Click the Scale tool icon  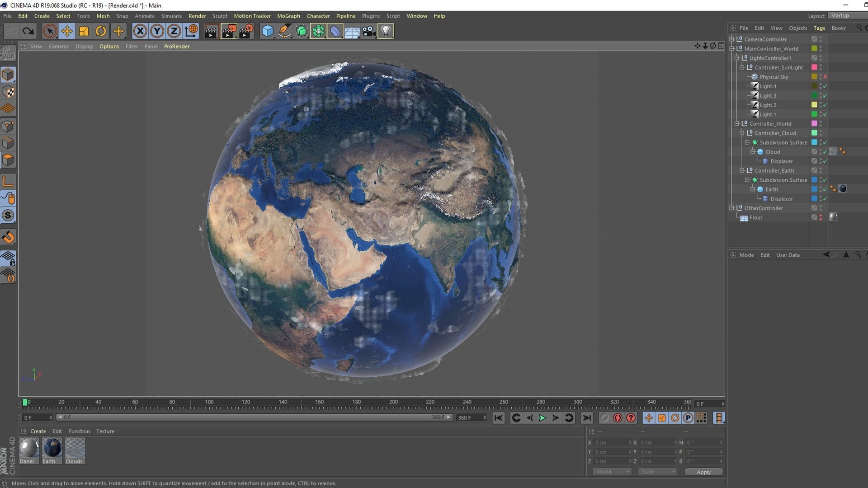[x=84, y=31]
